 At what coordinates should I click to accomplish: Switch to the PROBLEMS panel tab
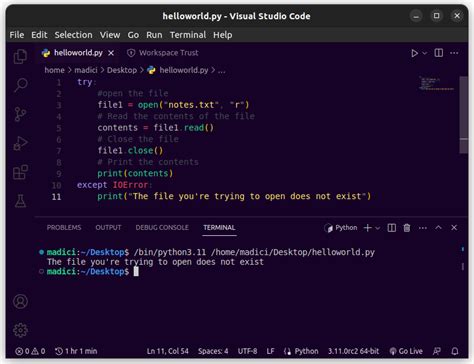pyautogui.click(x=64, y=228)
